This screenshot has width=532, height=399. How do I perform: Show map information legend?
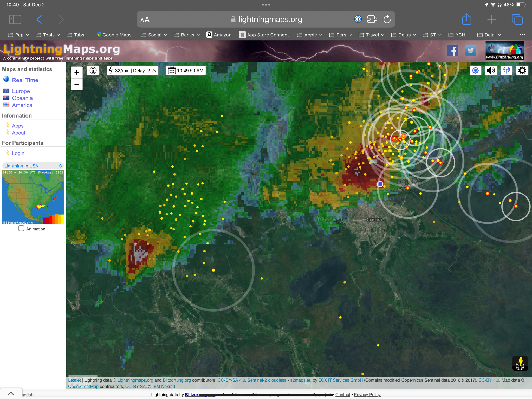[x=93, y=70]
